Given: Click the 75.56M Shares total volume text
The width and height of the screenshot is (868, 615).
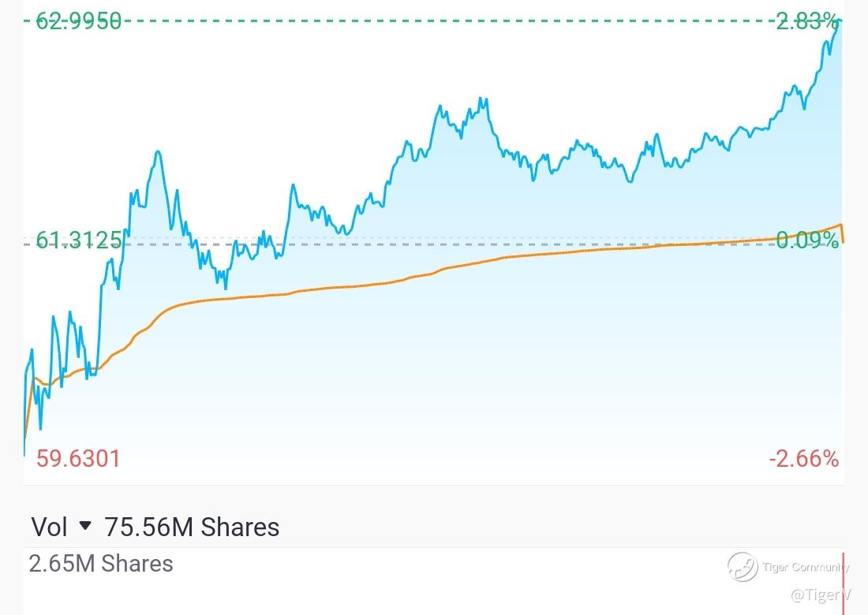Looking at the screenshot, I should click(192, 527).
